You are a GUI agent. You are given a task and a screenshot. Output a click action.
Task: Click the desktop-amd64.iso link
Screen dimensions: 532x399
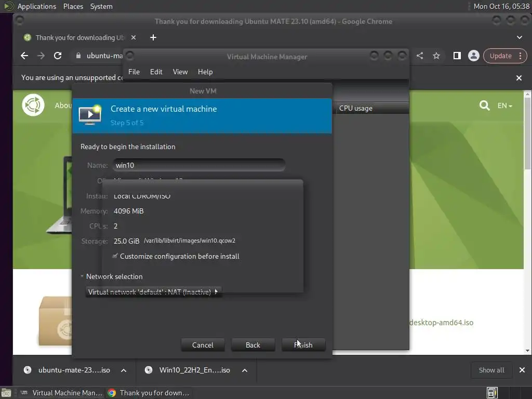pos(442,323)
